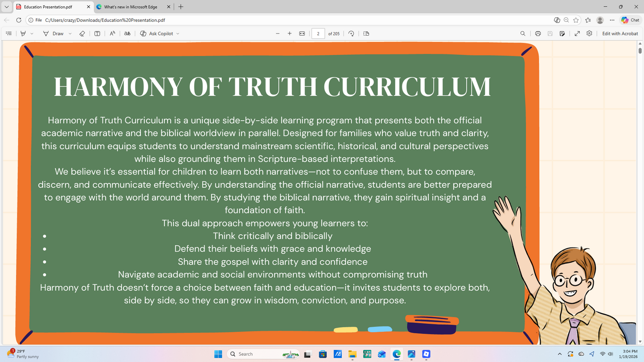This screenshot has height=362, width=644.
Task: Click the Add text tool icon
Action: [x=97, y=33]
